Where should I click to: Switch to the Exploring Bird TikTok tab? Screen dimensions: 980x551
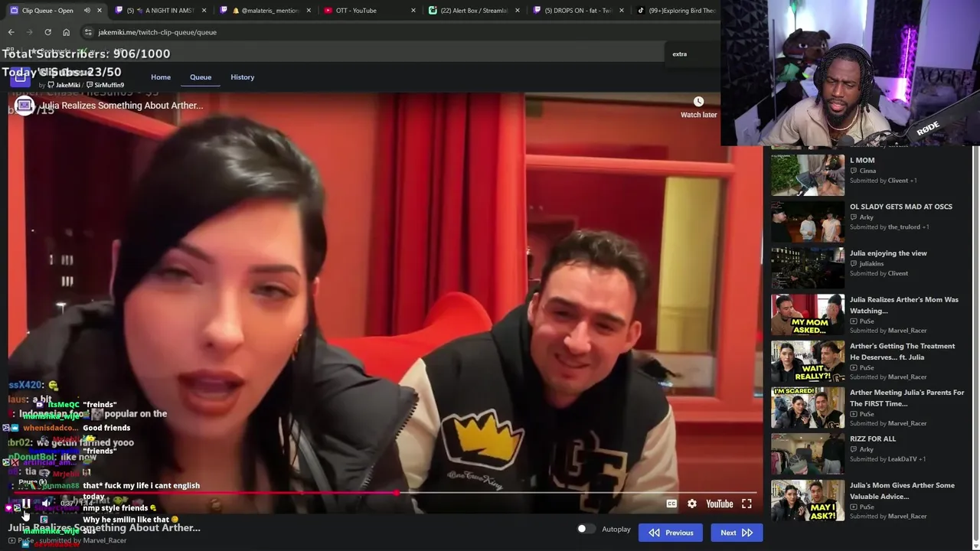click(676, 11)
